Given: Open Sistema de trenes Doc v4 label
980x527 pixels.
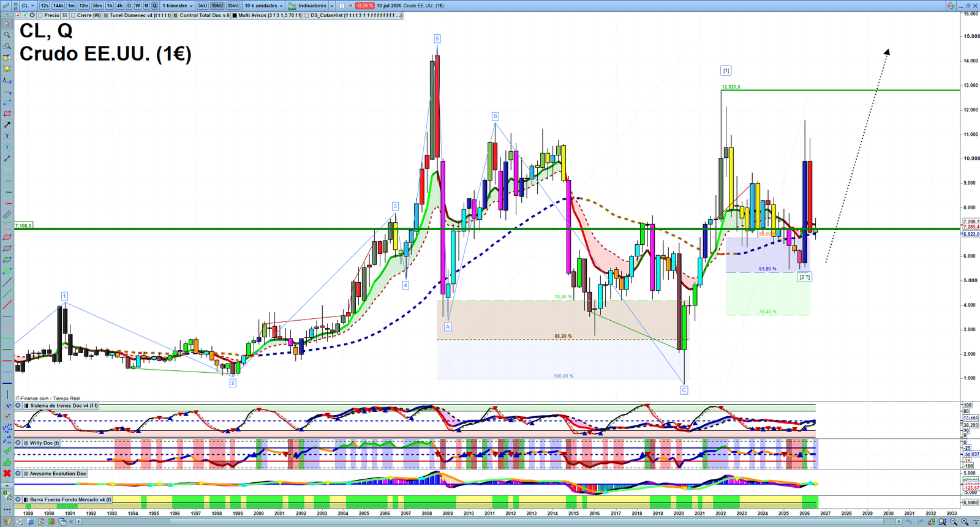Looking at the screenshot, I should [64, 406].
